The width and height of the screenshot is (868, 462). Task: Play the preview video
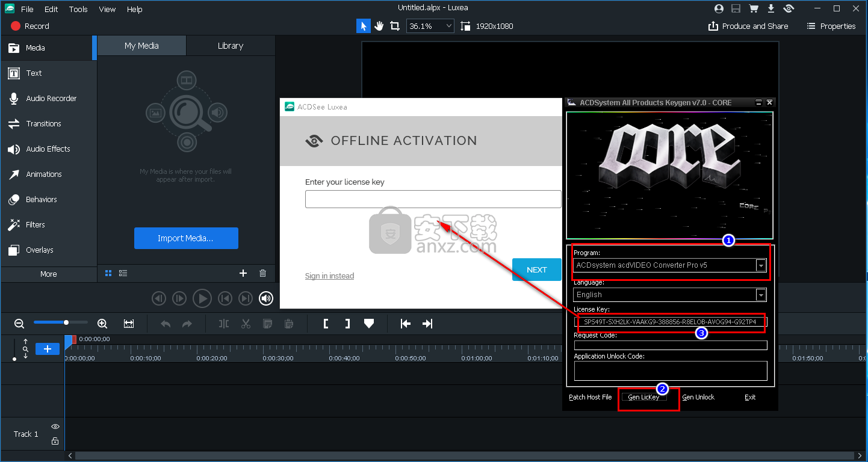[x=202, y=298]
